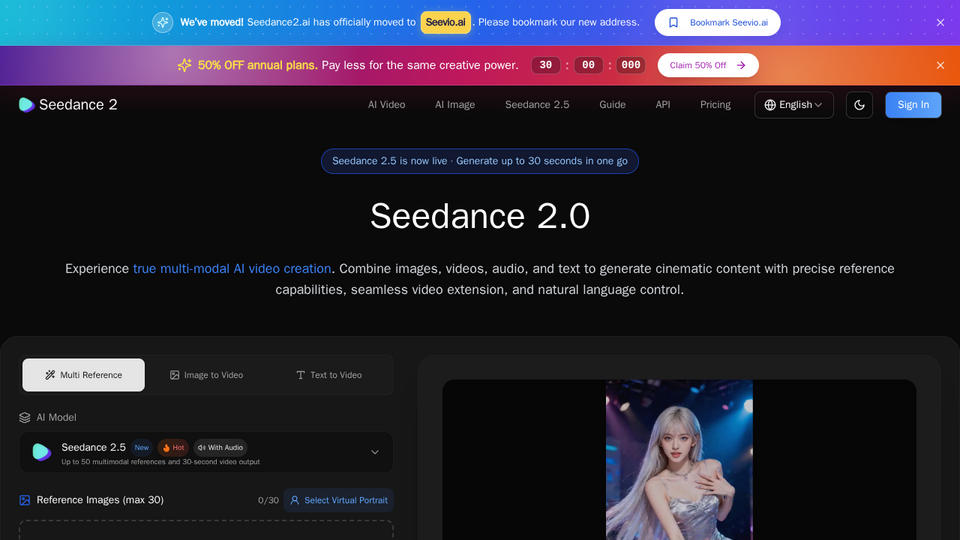This screenshot has height=540, width=960.
Task: Click the Reference Images picture icon
Action: pos(24,500)
